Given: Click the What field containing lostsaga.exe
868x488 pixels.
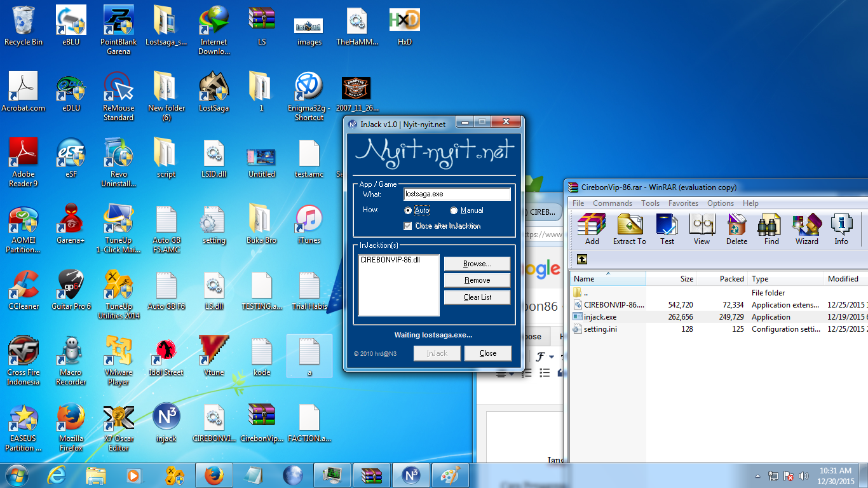Looking at the screenshot, I should tap(457, 194).
